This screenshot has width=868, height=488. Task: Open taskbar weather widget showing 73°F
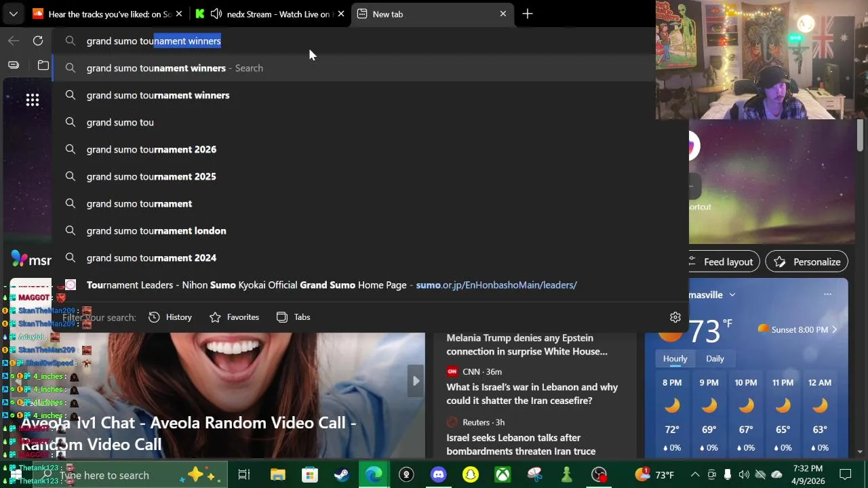[654, 475]
